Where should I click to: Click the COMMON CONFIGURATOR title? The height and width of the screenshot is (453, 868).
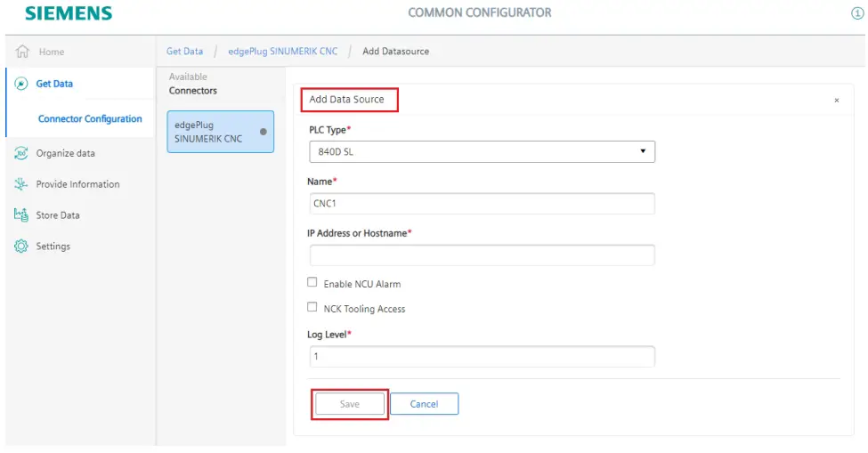point(479,12)
